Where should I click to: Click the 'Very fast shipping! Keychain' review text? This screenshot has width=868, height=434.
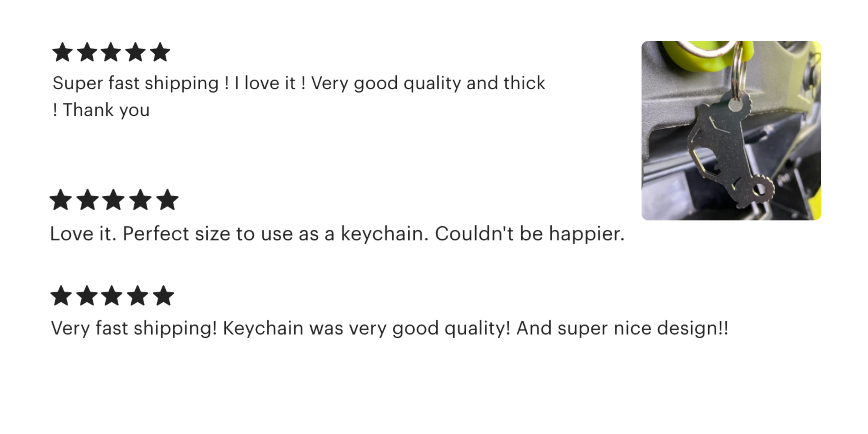coord(389,328)
